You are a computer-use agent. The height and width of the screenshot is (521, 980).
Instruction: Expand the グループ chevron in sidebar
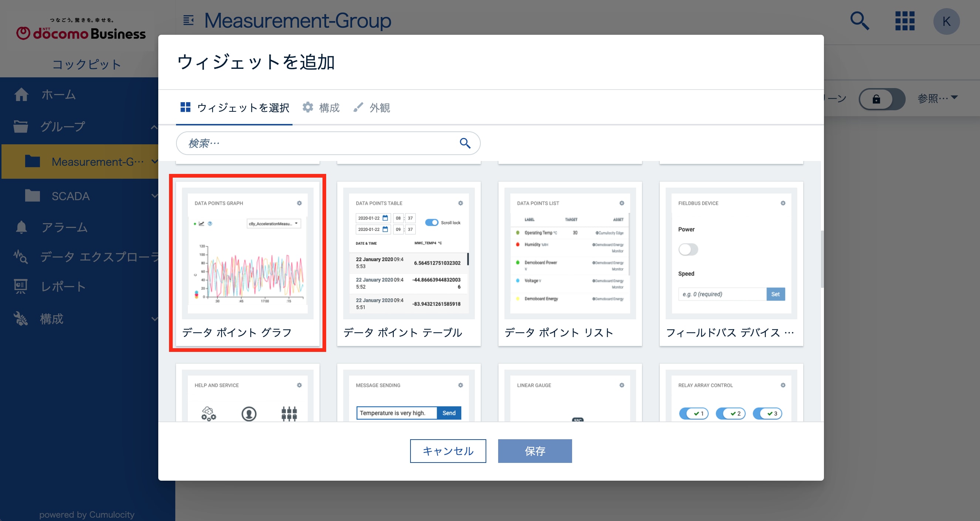154,127
